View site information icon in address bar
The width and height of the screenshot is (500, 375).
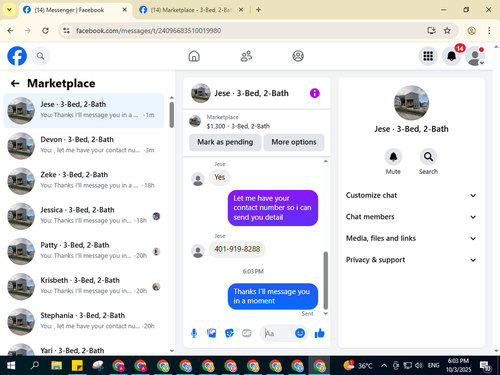point(66,31)
